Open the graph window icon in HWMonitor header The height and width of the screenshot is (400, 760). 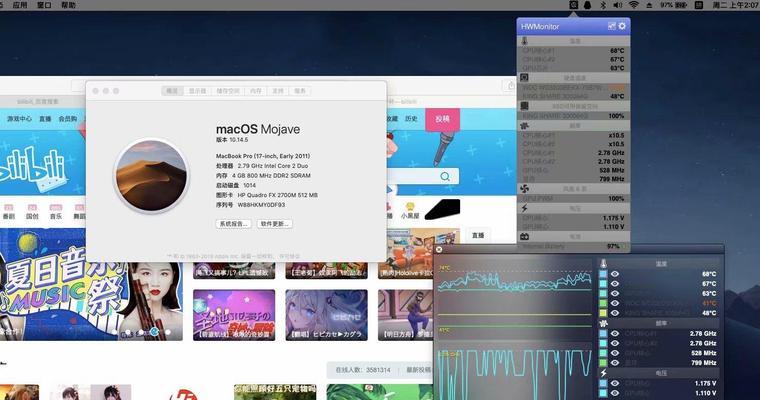[612, 26]
